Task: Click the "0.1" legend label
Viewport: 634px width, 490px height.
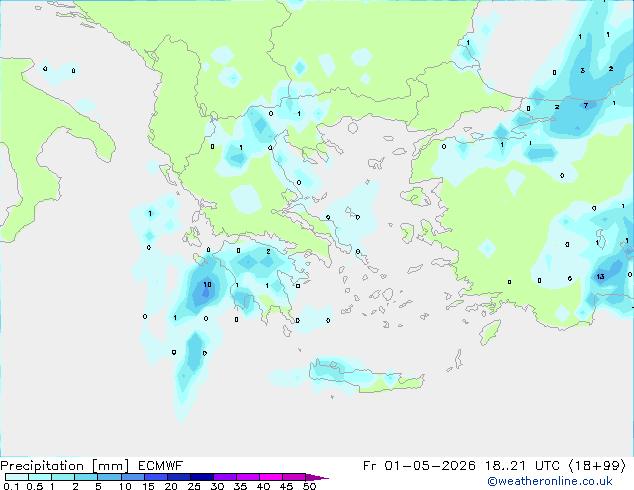Action: tap(11, 486)
